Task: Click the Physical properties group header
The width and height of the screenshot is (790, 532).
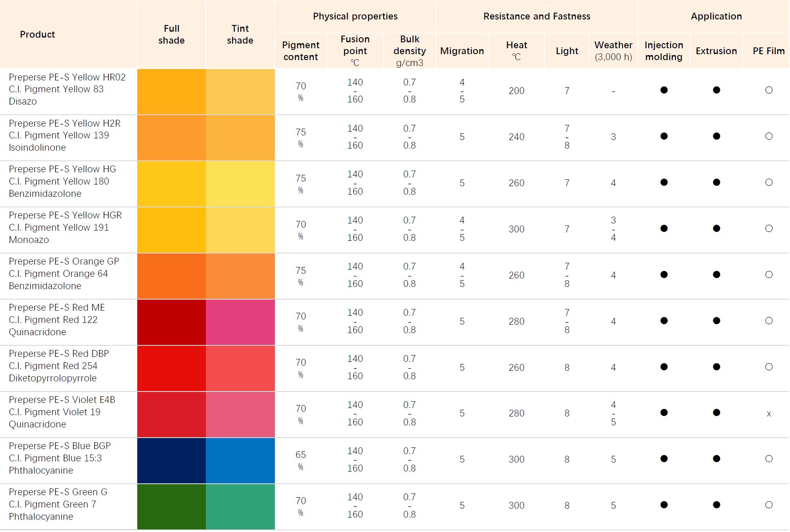Action: [355, 16]
